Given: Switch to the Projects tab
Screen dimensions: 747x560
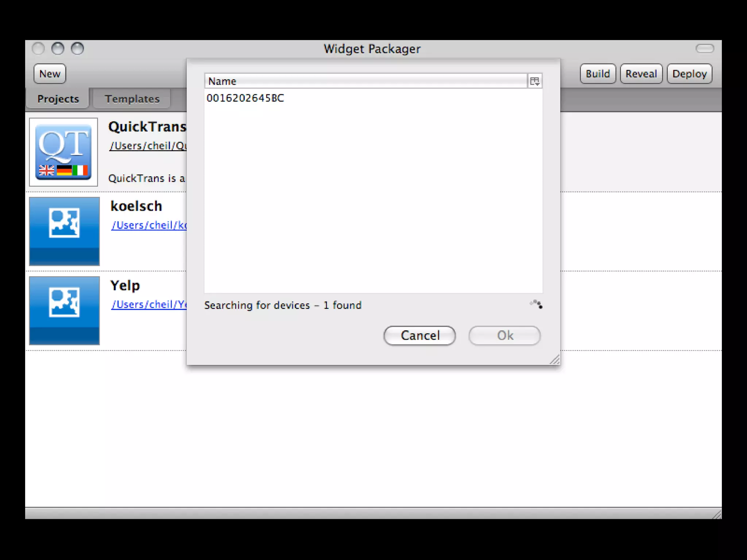Looking at the screenshot, I should [58, 99].
